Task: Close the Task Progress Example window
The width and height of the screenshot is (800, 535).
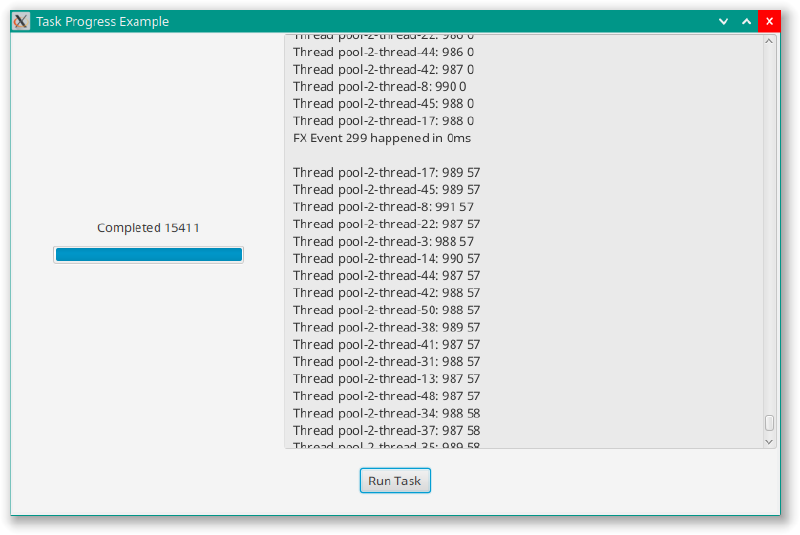Action: pyautogui.click(x=769, y=21)
